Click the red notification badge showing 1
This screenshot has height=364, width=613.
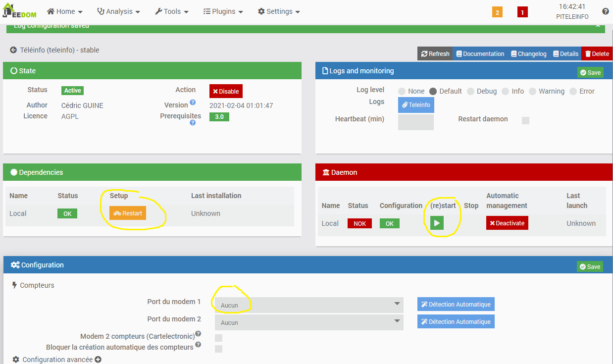[x=522, y=12]
